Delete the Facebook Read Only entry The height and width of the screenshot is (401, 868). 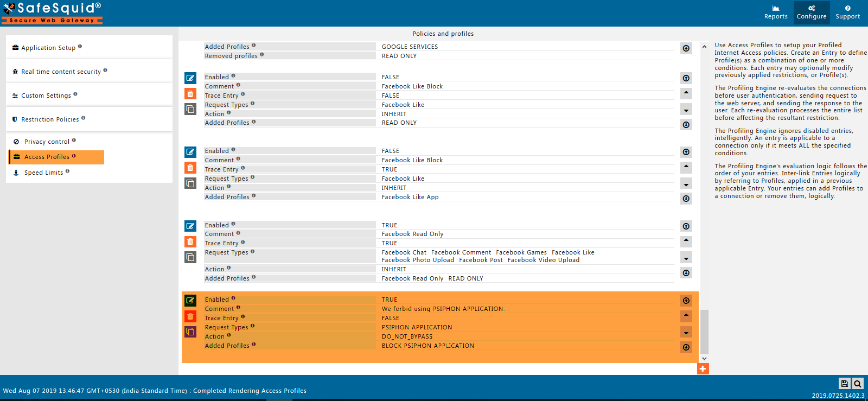tap(190, 241)
